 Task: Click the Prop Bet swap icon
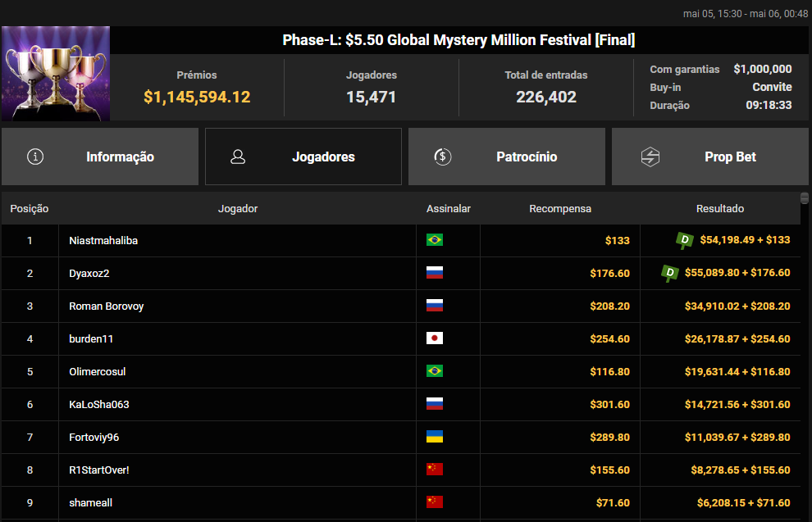click(650, 157)
